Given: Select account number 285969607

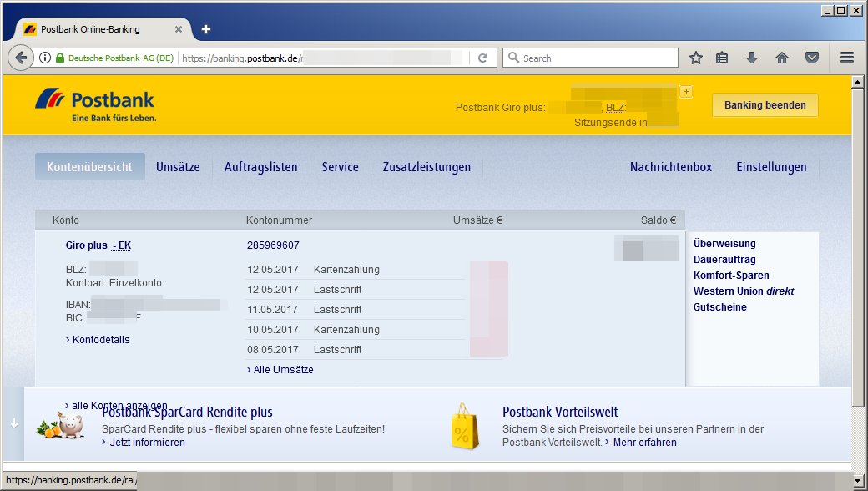Looking at the screenshot, I should point(273,245).
